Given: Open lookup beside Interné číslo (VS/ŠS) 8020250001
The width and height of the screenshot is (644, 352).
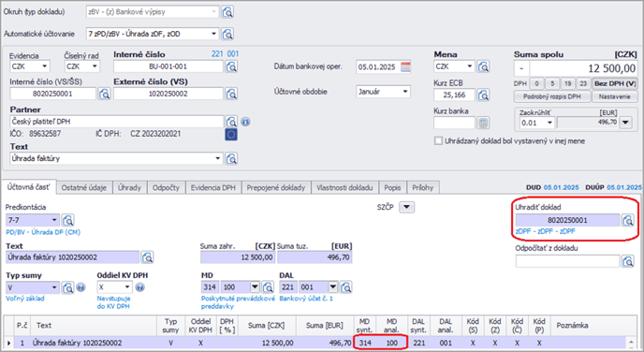Looking at the screenshot, I should coord(104,94).
